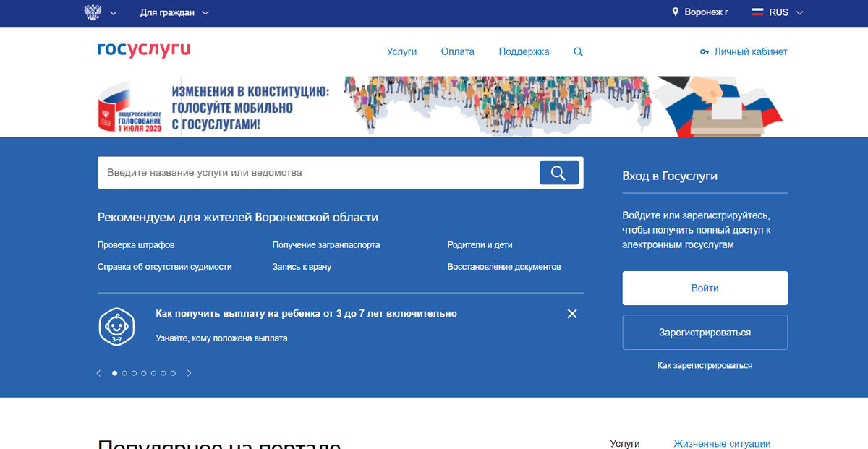This screenshot has width=868, height=449.
Task: Open Проверка штрафов link
Action: pyautogui.click(x=136, y=245)
